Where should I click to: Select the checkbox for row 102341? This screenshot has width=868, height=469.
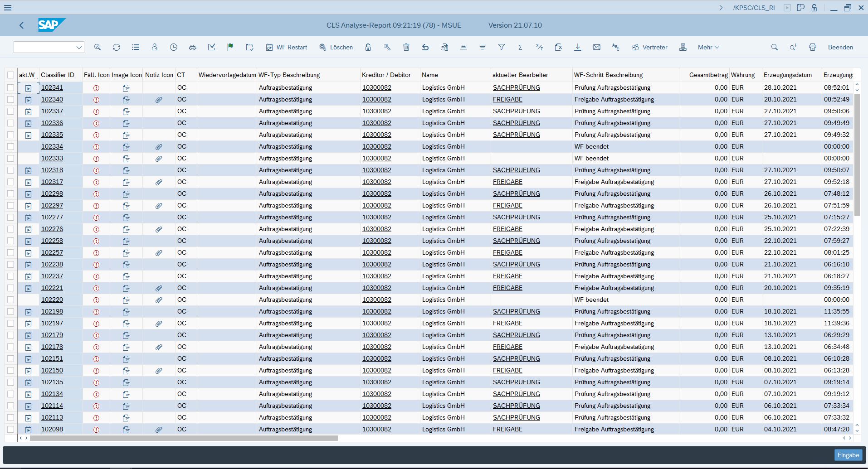[10, 87]
